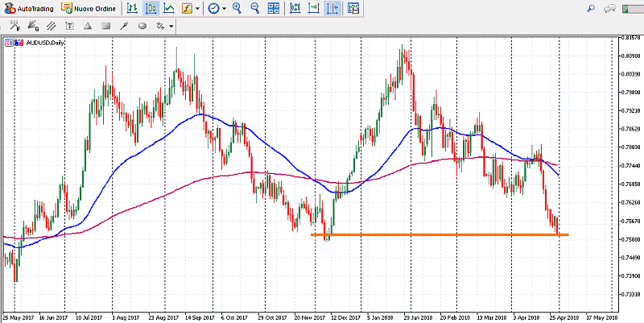Click the zoom out magnifier
The image size is (644, 323).
point(254,8)
